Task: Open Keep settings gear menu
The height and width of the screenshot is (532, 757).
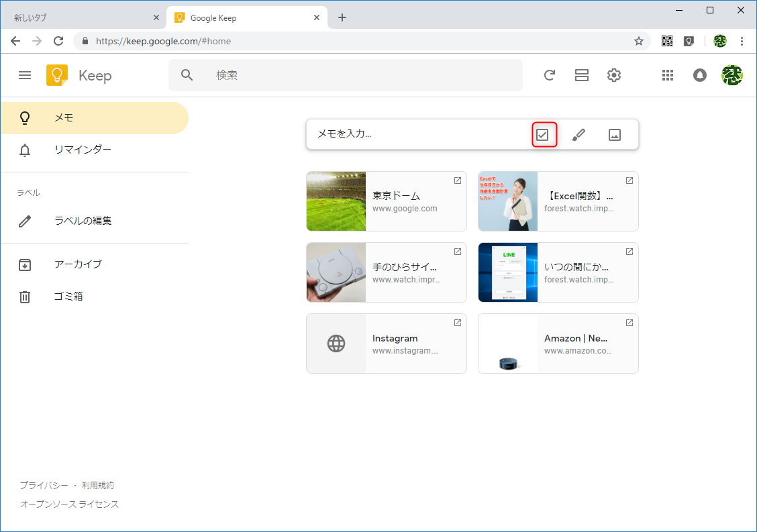Action: 613,75
